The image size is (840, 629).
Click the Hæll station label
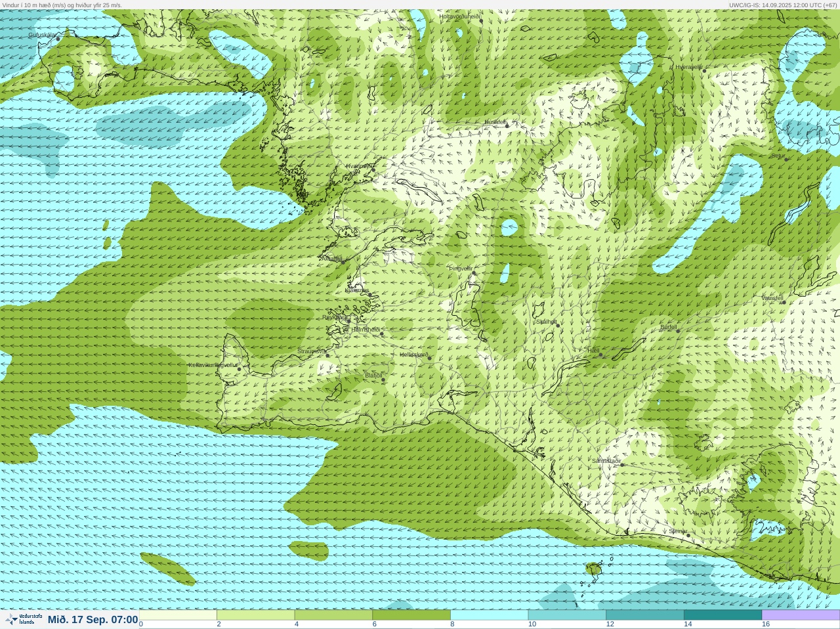point(593,351)
